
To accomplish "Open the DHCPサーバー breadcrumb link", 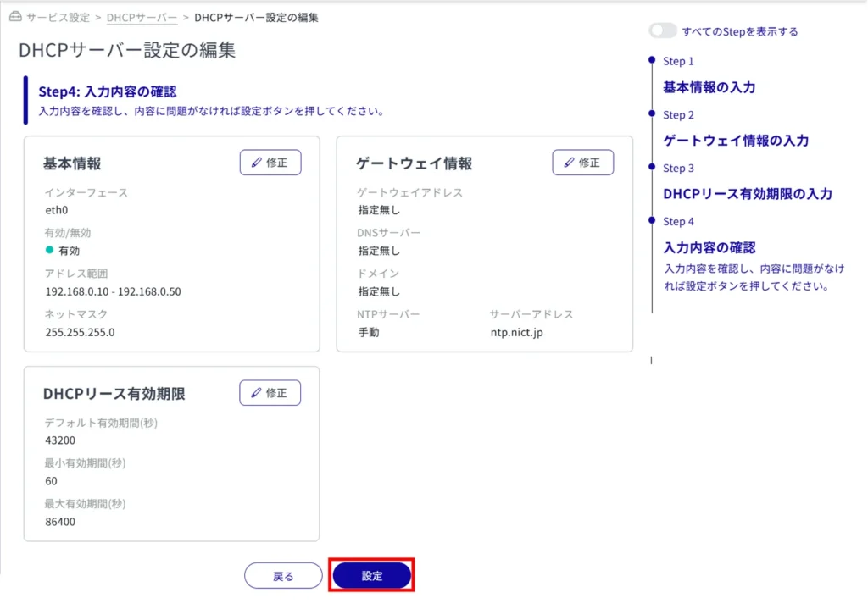I will (142, 17).
